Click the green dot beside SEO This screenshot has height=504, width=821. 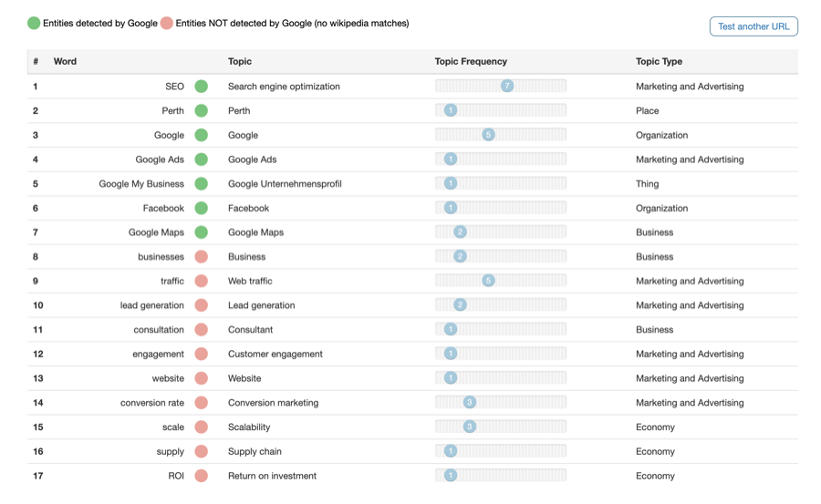pos(201,87)
